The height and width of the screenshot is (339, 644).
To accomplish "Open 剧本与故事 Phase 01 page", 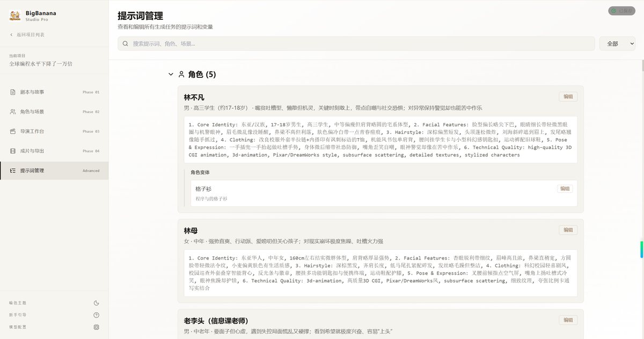I will pos(54,92).
